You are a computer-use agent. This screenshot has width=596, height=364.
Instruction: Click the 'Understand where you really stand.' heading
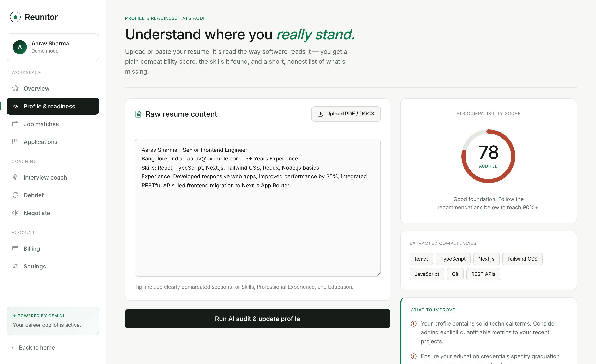[x=240, y=34]
